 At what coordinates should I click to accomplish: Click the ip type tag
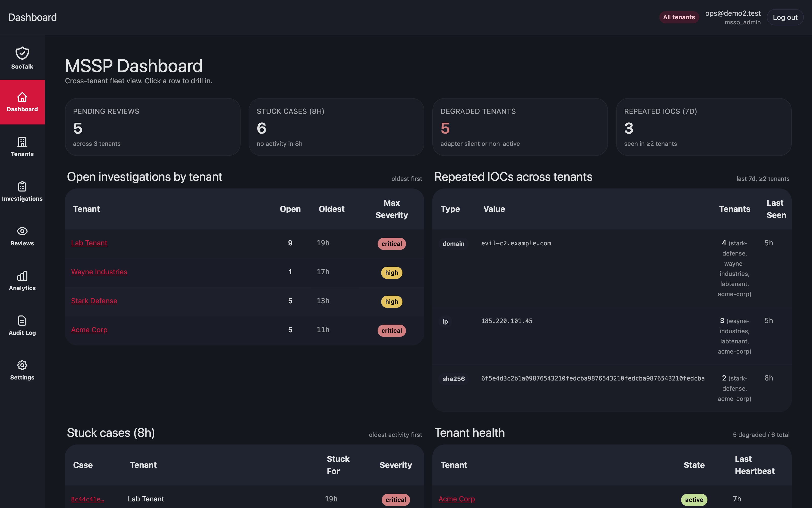(x=445, y=322)
